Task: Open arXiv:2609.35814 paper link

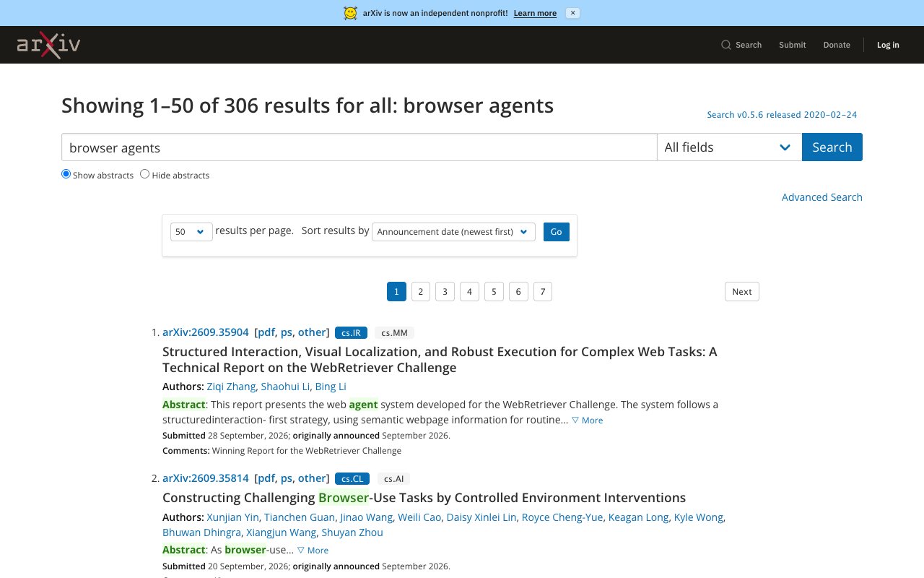Action: pos(206,478)
